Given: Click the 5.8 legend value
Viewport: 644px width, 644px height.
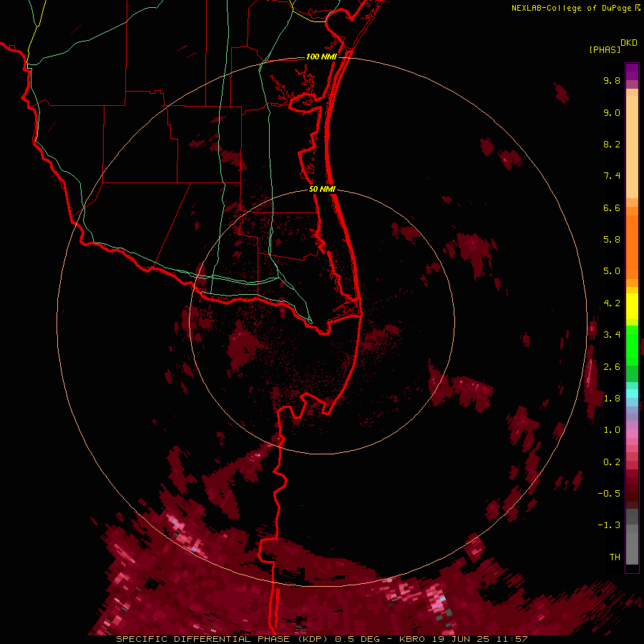Looking at the screenshot, I should 612,240.
